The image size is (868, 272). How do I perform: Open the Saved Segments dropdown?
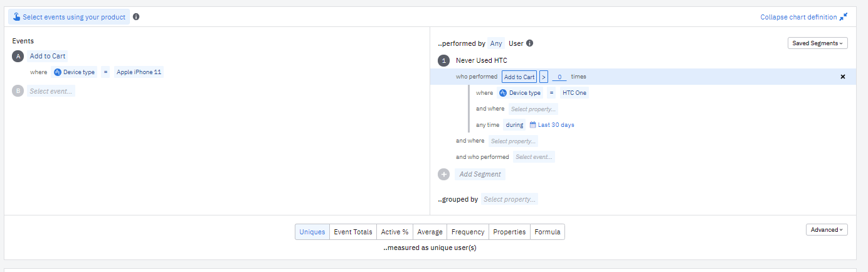click(x=818, y=43)
